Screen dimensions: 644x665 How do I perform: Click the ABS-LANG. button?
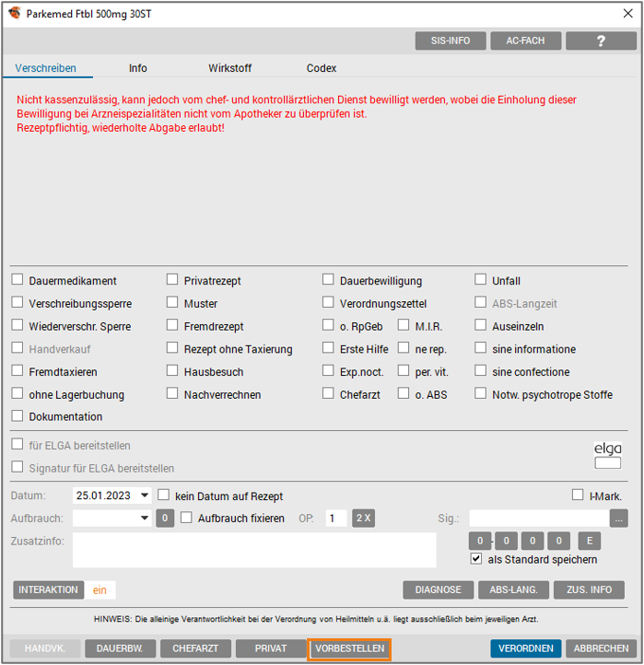tap(513, 589)
